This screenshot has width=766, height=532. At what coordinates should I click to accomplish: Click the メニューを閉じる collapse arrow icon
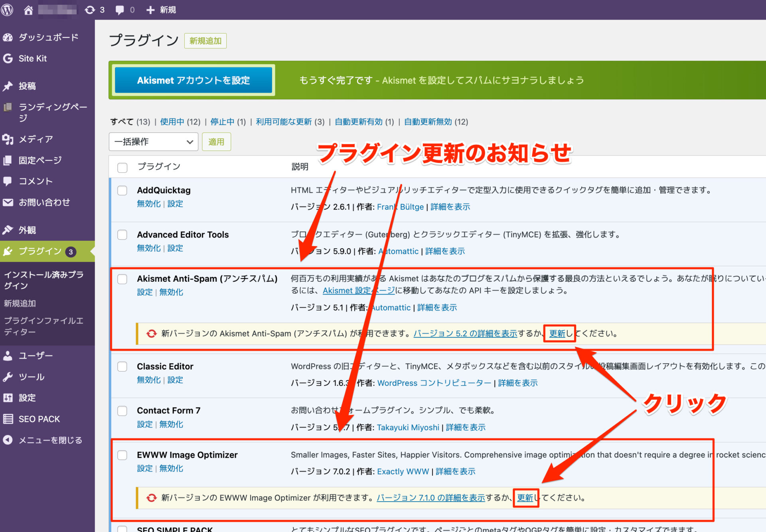point(8,440)
